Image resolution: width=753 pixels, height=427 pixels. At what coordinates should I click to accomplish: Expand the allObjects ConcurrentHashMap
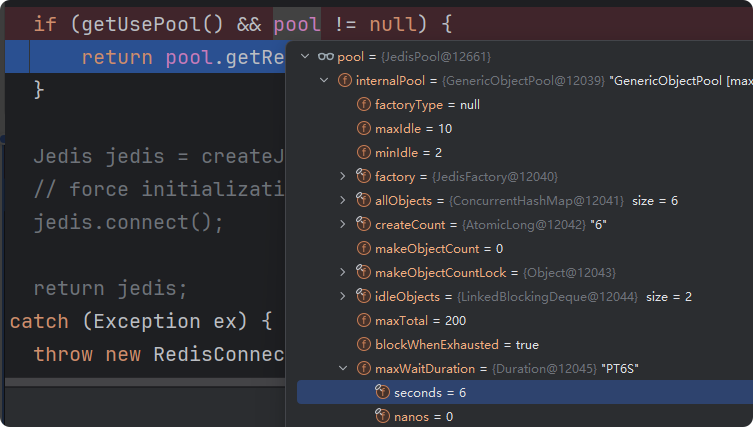coord(343,201)
